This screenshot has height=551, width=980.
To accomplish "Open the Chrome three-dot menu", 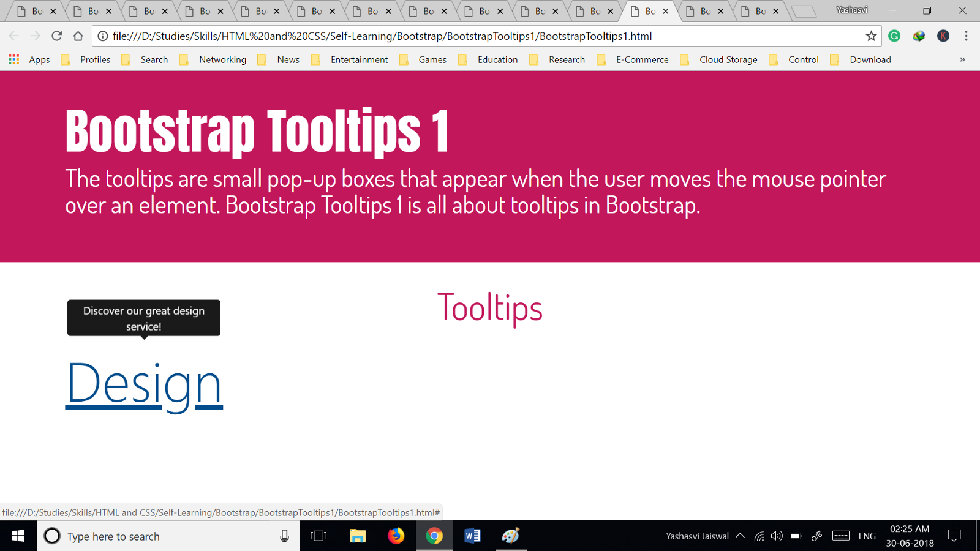I will (x=966, y=36).
